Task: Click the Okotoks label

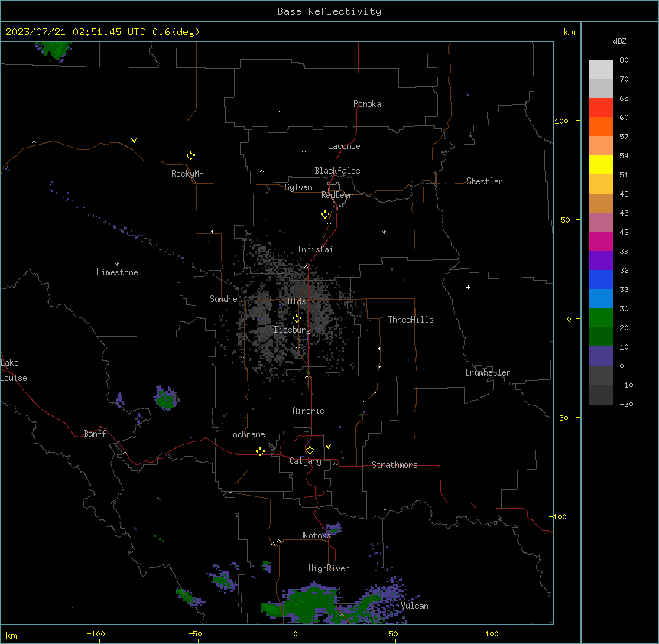Action: point(315,535)
